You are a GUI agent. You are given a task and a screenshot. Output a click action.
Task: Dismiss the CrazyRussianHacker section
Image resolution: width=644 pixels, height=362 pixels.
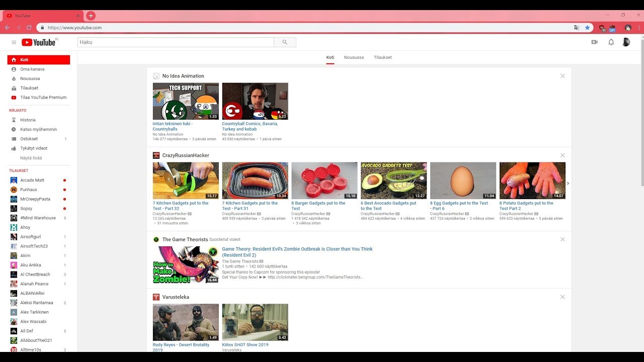tap(562, 155)
